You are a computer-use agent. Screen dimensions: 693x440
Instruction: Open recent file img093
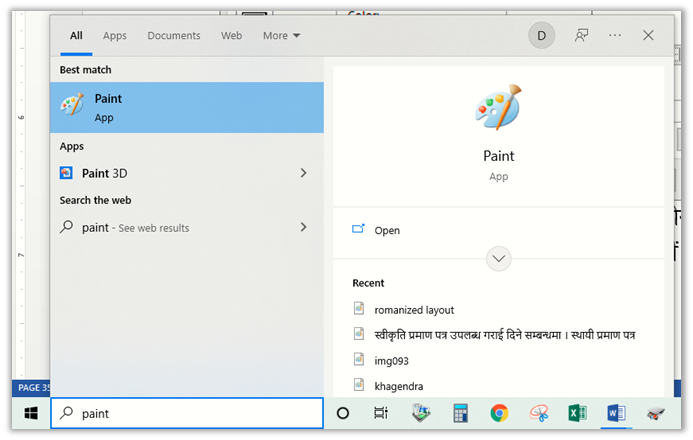[x=391, y=361]
